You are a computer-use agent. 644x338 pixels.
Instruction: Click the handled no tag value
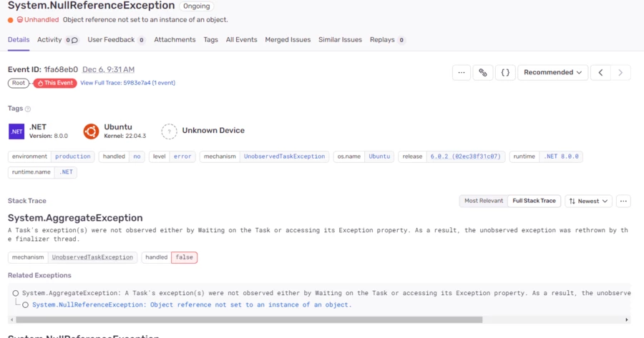[137, 156]
